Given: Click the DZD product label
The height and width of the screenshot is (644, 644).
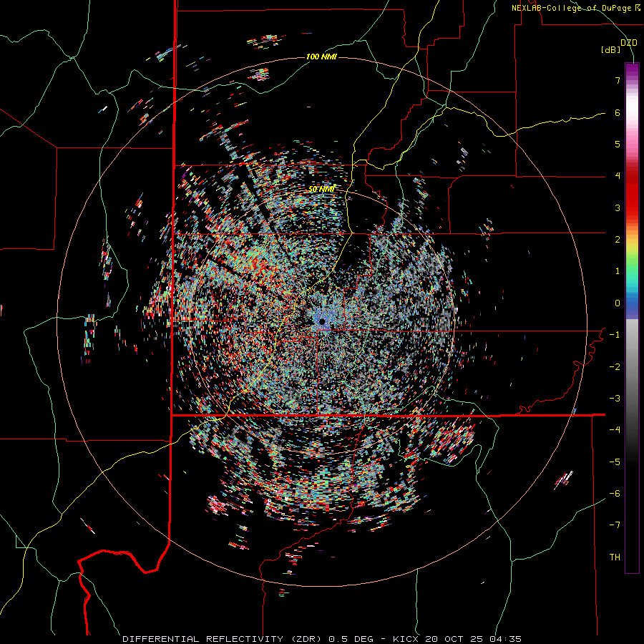Looking at the screenshot, I should 629,43.
